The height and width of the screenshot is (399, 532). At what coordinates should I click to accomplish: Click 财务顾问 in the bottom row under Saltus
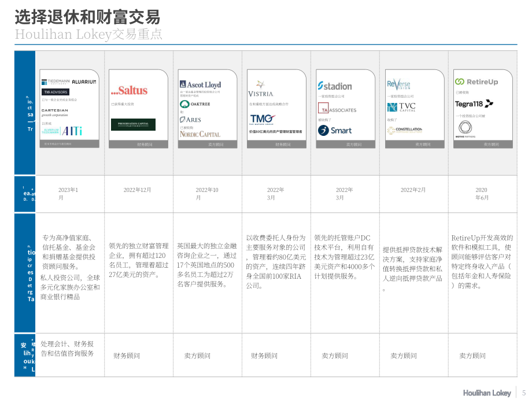click(127, 356)
